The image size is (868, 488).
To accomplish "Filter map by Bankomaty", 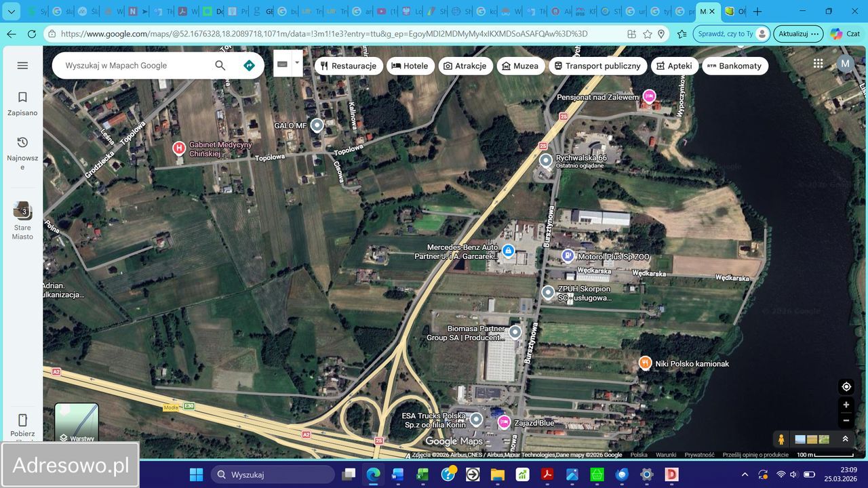I will [735, 66].
